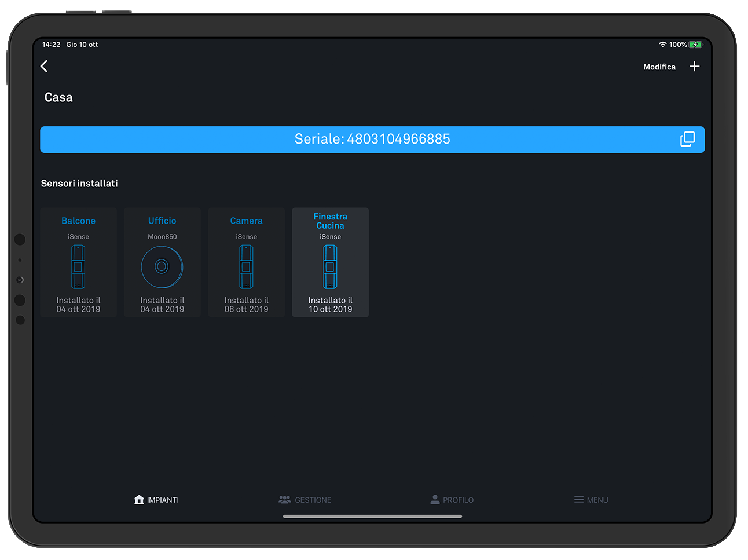
Task: Add a new sensor with plus icon
Action: coord(694,67)
